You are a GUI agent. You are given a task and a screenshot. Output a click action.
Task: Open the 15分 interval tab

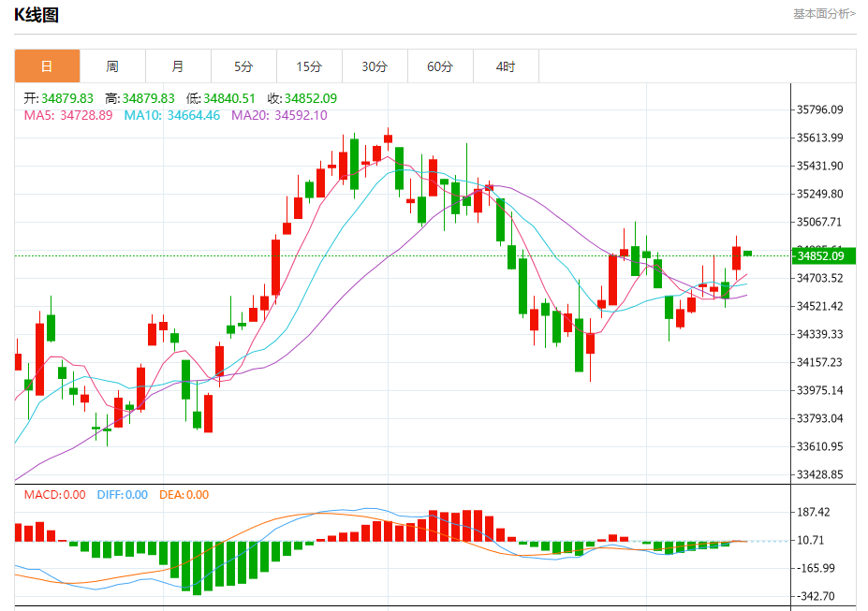[309, 66]
